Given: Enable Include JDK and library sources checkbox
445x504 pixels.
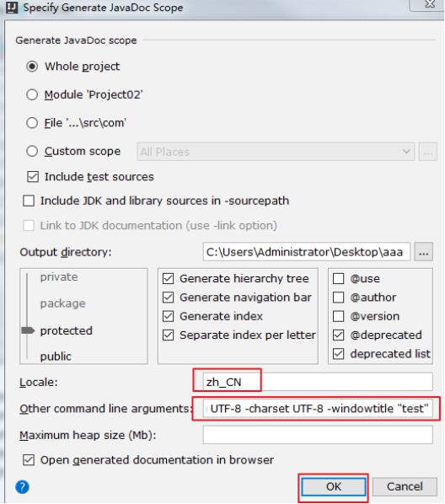Looking at the screenshot, I should click(29, 201).
